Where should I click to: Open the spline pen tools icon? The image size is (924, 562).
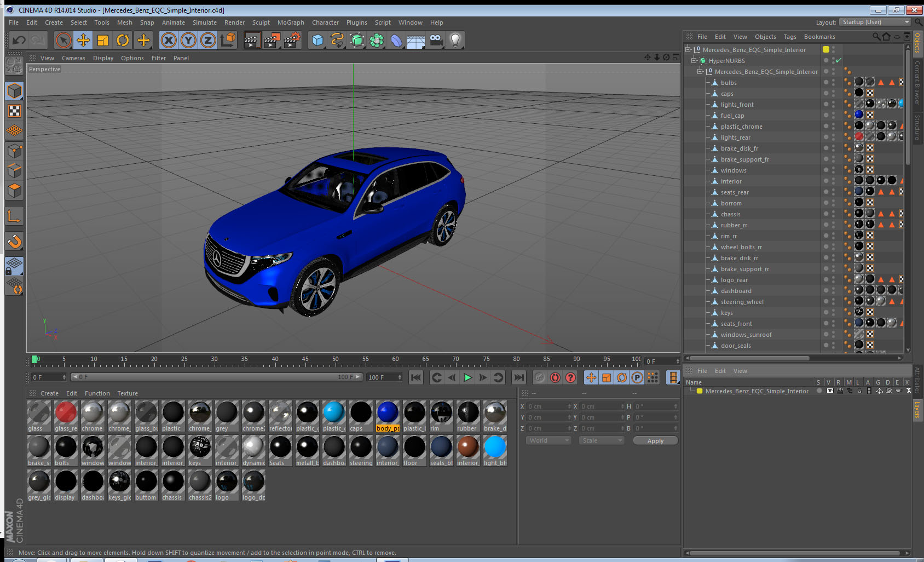click(337, 40)
